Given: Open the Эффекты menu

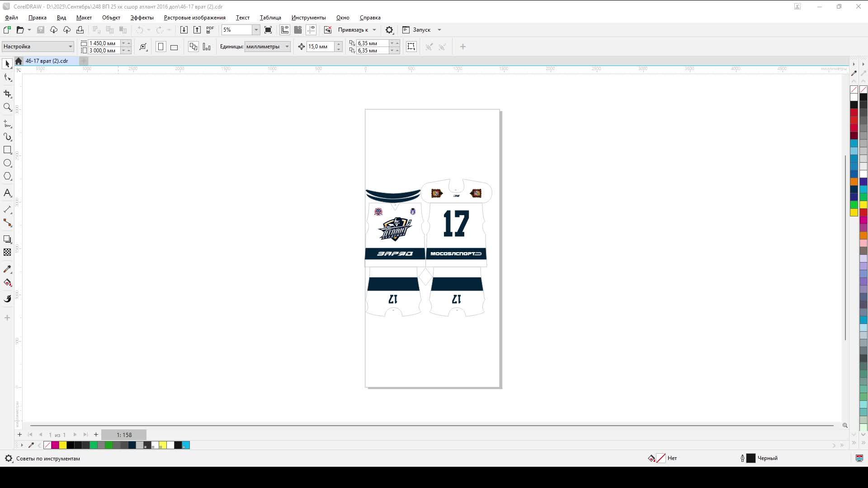Looking at the screenshot, I should [142, 18].
